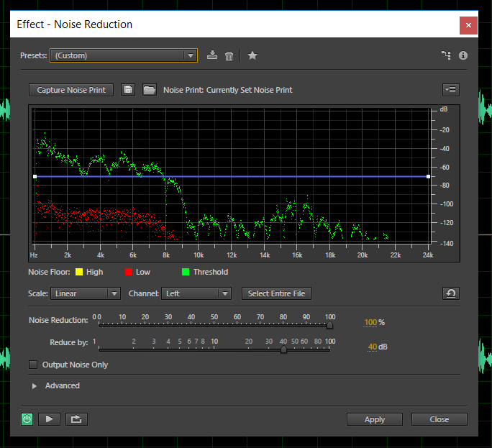Edit the 100 % noise reduction value
Screen dimensions: 492x448
[370, 322]
